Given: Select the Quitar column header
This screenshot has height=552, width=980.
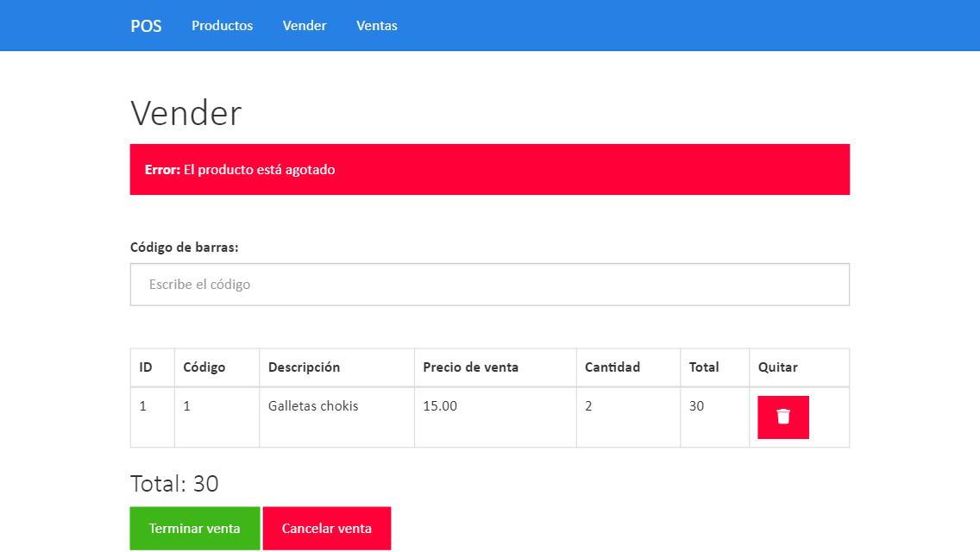Looking at the screenshot, I should 777,367.
